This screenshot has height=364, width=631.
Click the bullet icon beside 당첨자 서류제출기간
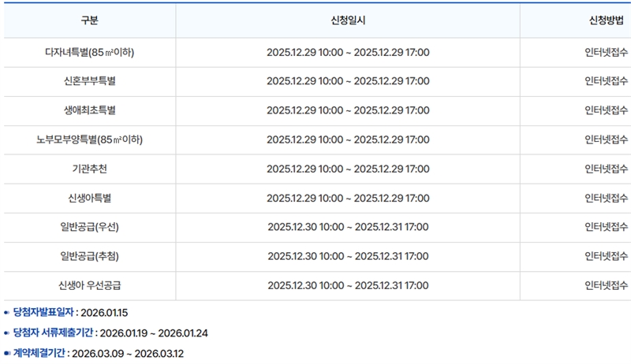coord(7,332)
